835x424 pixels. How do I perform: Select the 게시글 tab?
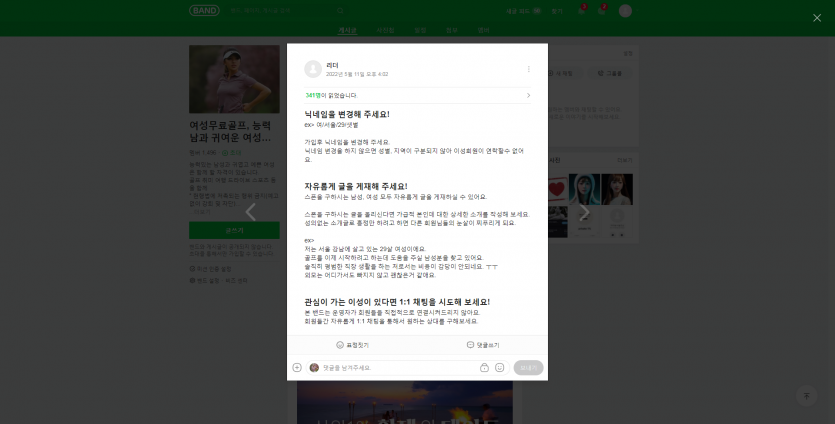[347, 30]
